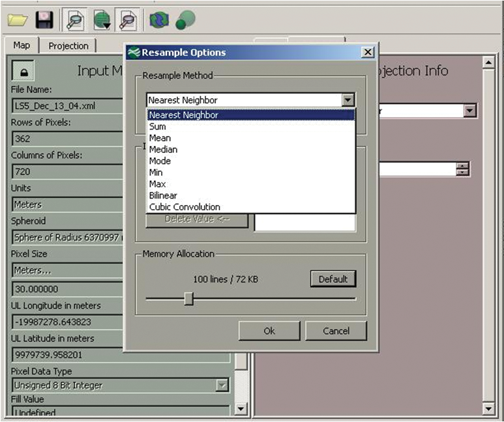Screen dimensions: 504x422
Task: Click the second magnifier document icon
Action: tap(128, 20)
